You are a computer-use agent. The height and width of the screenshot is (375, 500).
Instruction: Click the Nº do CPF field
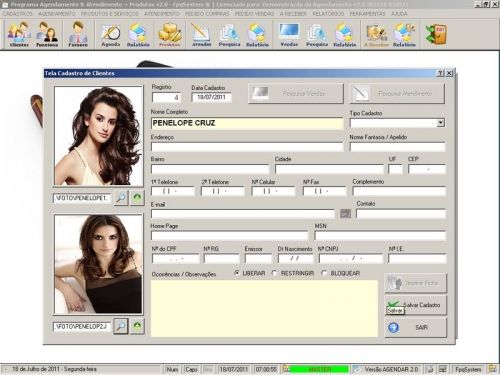[176, 258]
